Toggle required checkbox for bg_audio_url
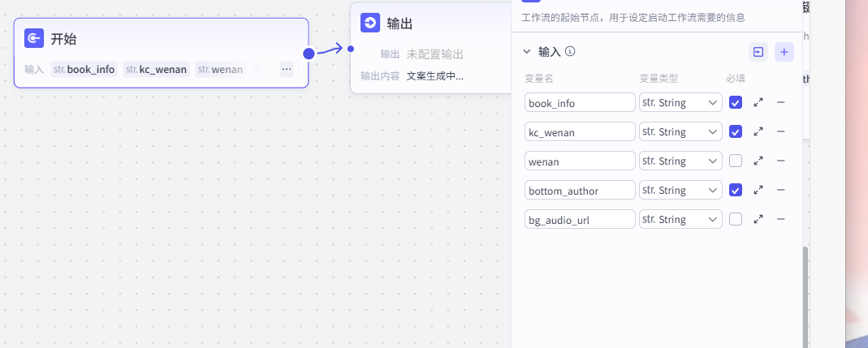The height and width of the screenshot is (348, 868). tap(736, 219)
